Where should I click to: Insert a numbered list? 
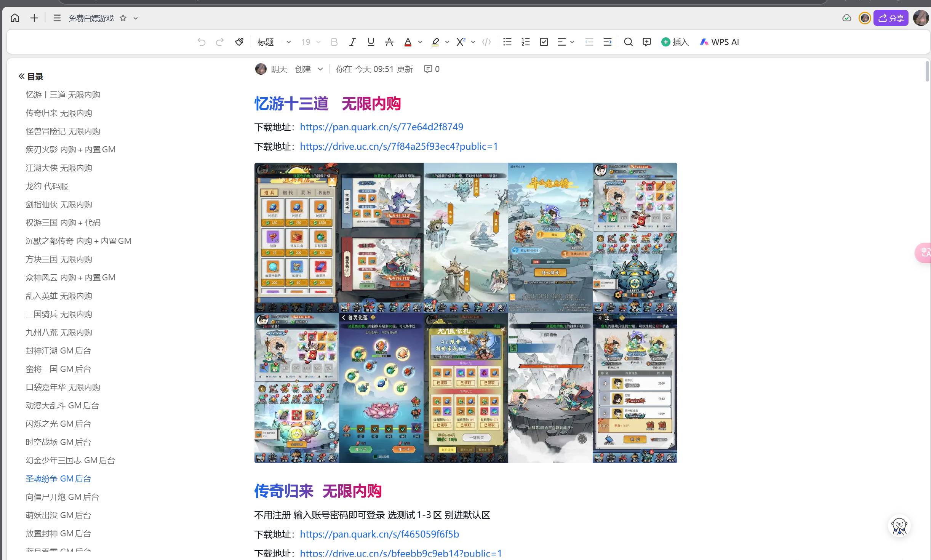(525, 42)
